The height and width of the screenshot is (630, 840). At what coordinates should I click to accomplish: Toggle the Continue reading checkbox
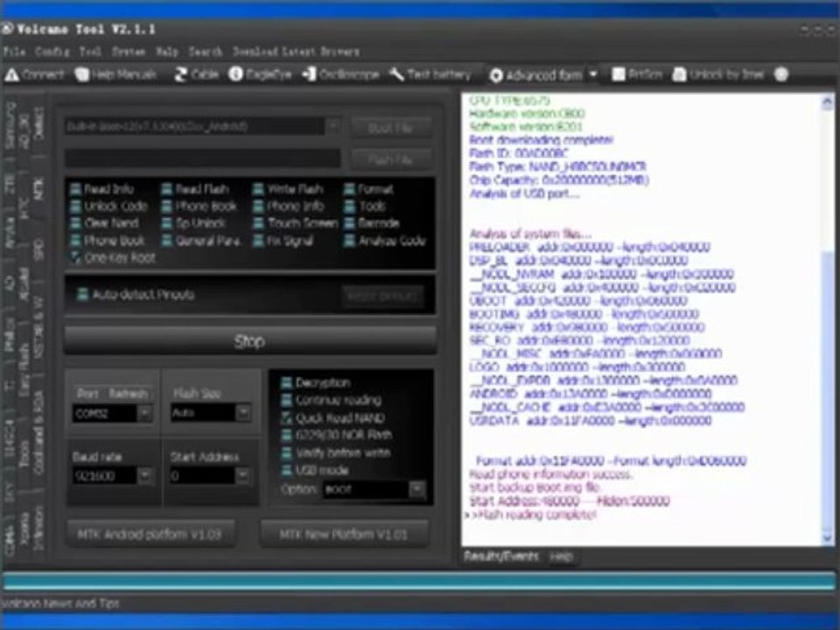287,400
